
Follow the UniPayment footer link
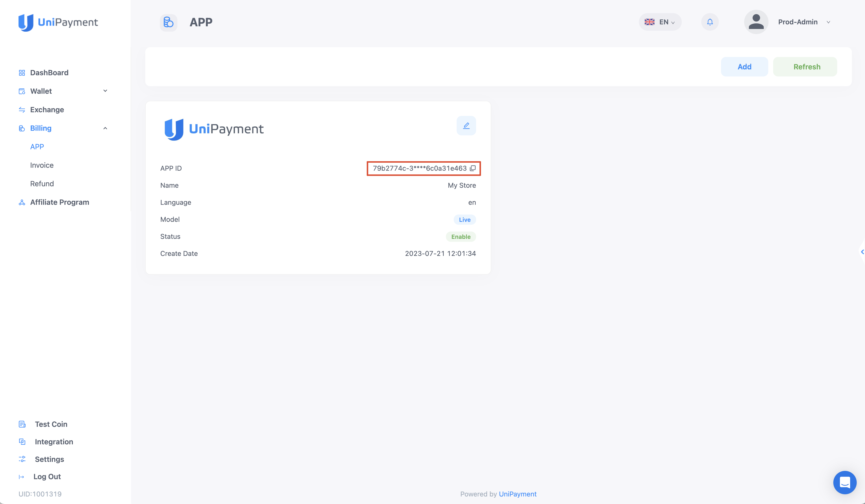tap(517, 494)
